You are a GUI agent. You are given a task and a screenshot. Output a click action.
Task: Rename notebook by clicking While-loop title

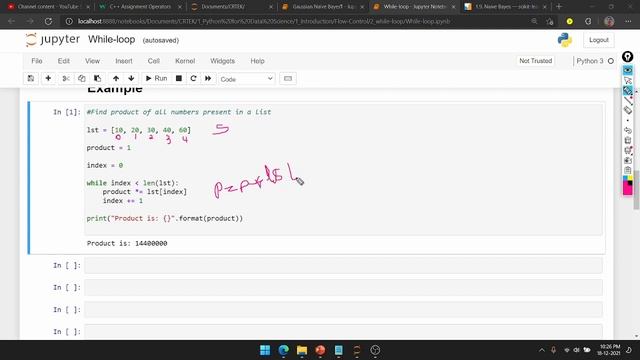coord(111,40)
